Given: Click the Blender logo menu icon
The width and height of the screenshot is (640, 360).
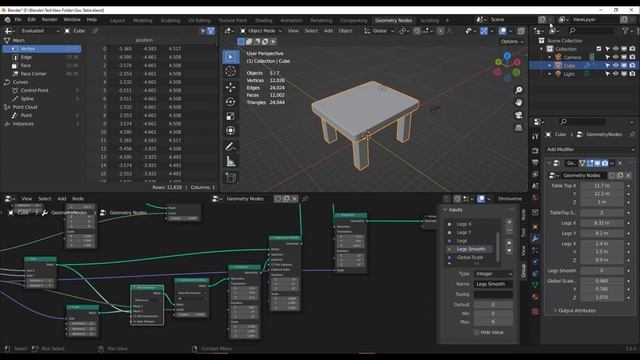Looking at the screenshot, I should coord(7,20).
